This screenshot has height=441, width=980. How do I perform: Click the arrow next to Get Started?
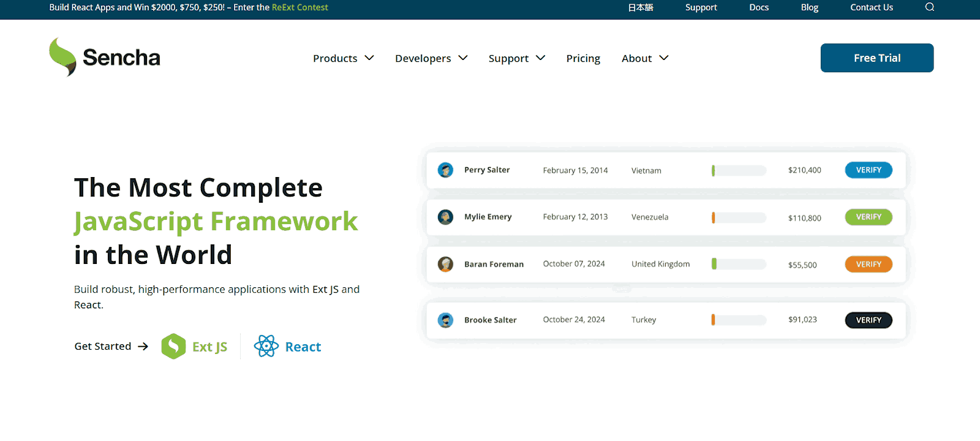pos(143,346)
